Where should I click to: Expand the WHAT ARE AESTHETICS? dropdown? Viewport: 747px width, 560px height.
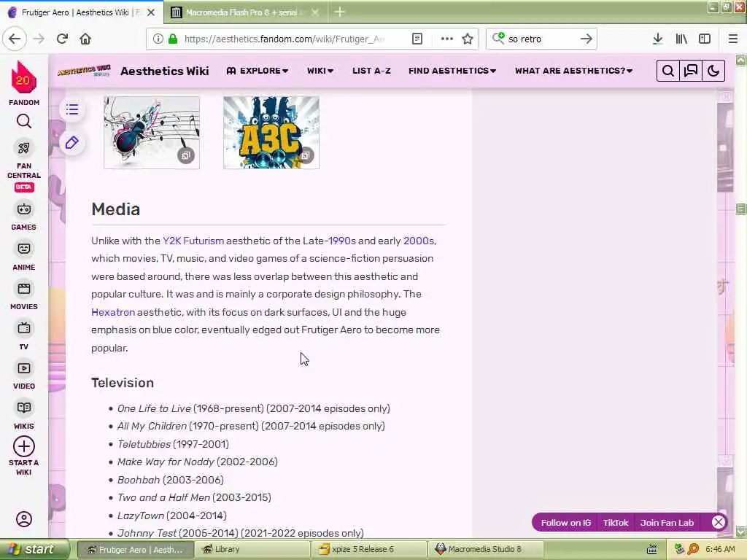click(x=573, y=71)
